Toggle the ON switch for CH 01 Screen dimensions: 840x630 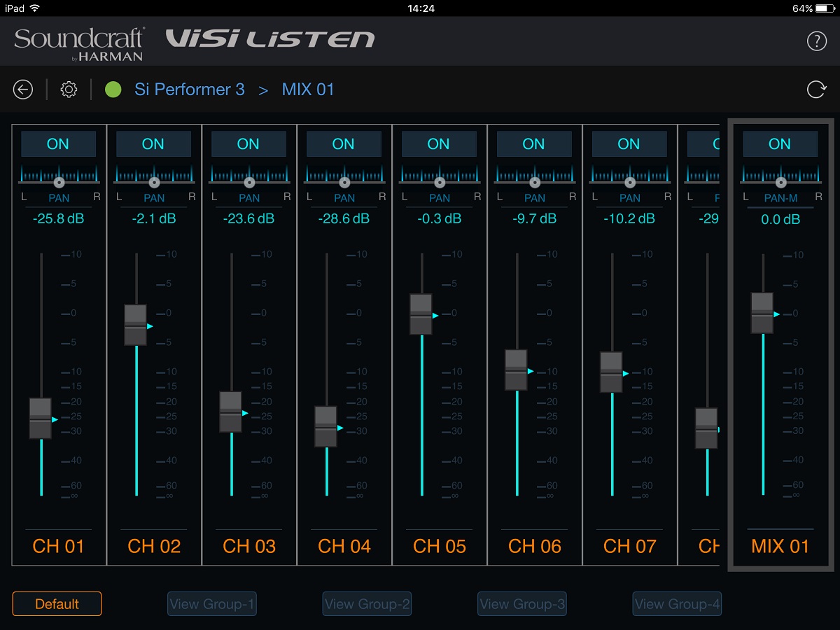[x=58, y=144]
